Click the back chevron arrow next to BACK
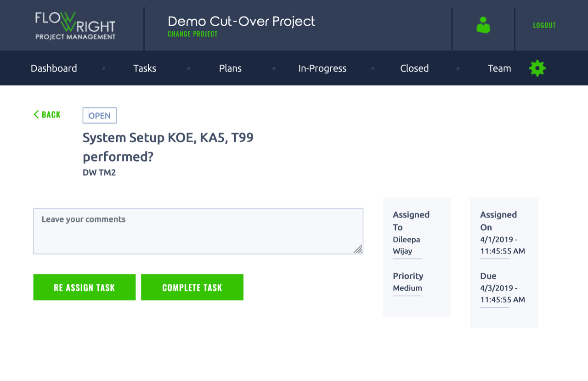The height and width of the screenshot is (381, 588). (x=36, y=114)
